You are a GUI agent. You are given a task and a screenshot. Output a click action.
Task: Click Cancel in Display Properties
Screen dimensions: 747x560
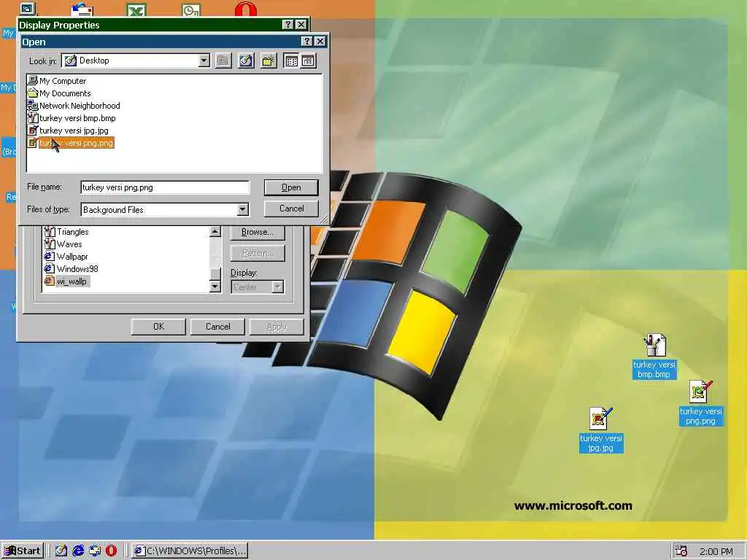click(217, 327)
